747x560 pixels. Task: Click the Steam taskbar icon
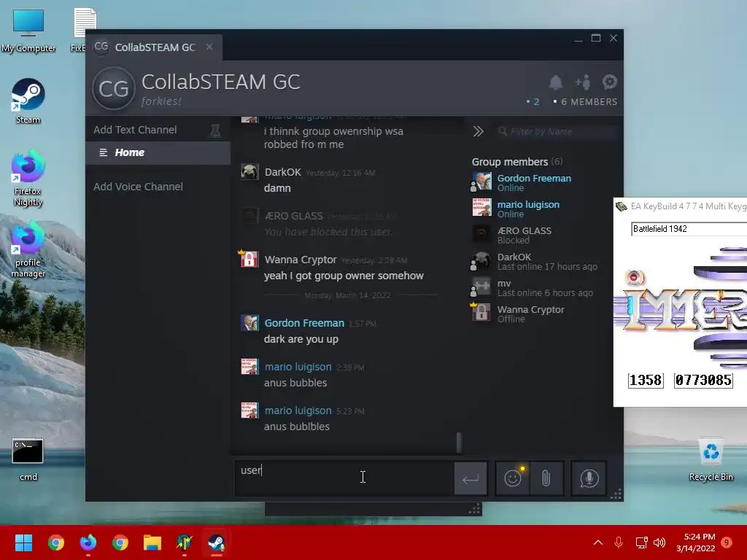217,542
